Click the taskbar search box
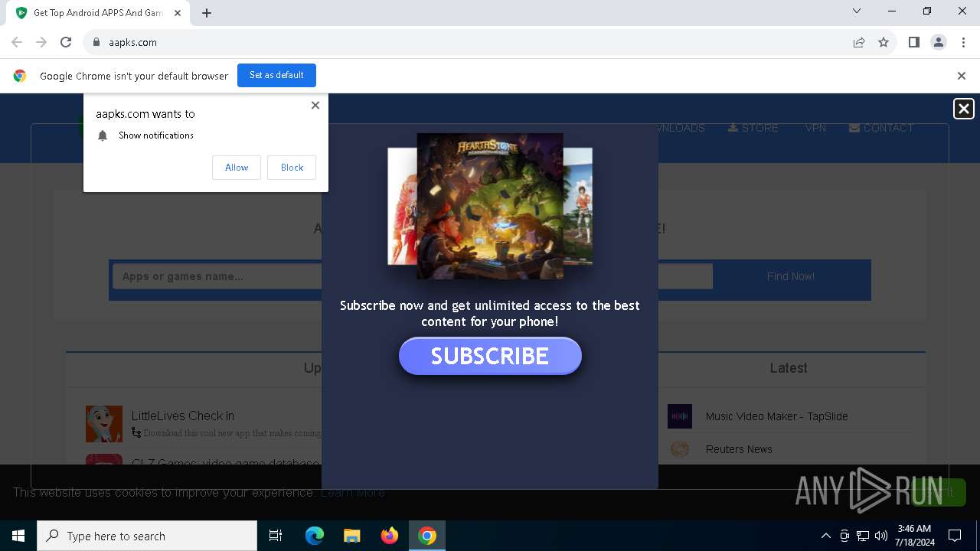 147,536
